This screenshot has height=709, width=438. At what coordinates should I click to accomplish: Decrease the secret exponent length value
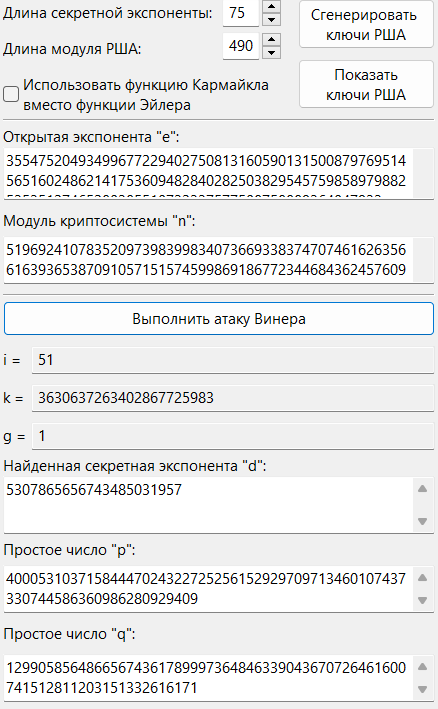271,19
